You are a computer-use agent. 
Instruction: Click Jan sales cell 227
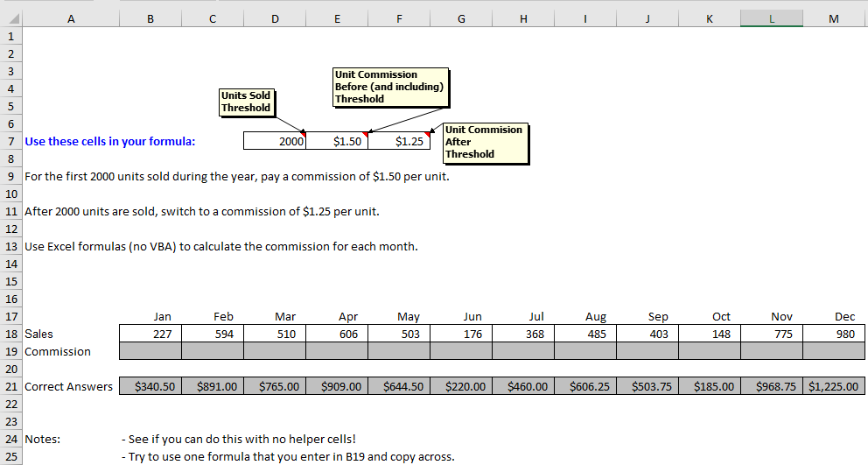click(x=150, y=334)
